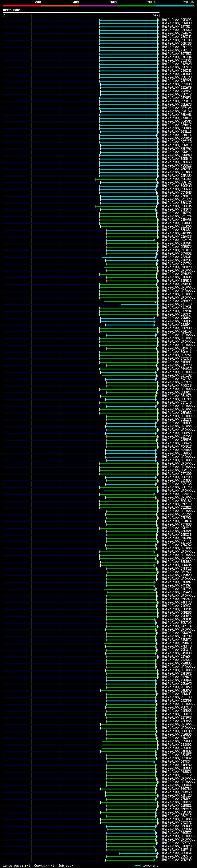Select the BP050302 query name
Image resolution: width=197 pixels, height=868 pixels.
[x=11, y=10]
